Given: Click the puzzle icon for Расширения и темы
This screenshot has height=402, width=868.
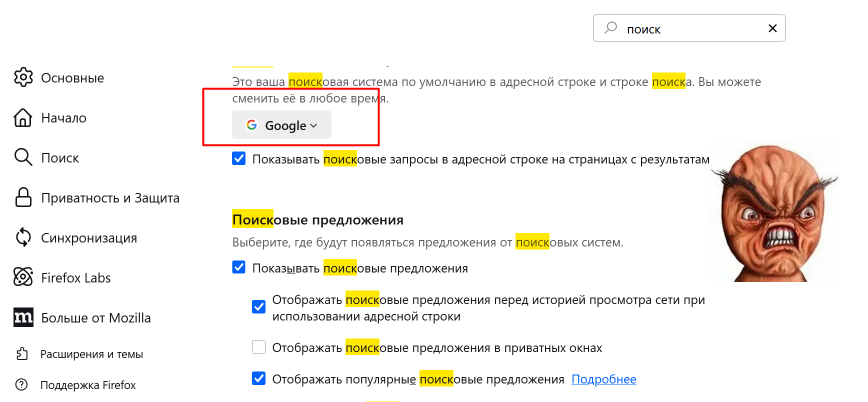Looking at the screenshot, I should click(22, 354).
